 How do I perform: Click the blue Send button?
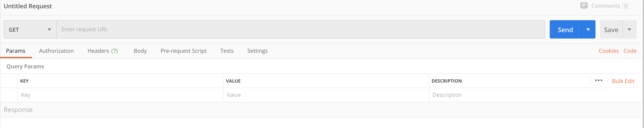click(566, 30)
